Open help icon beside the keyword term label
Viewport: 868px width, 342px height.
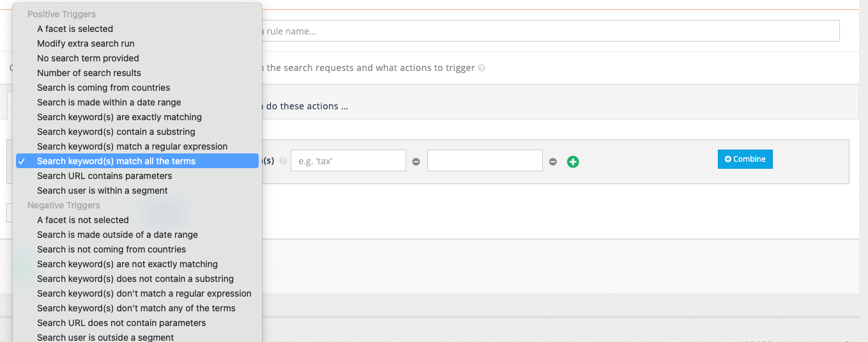[283, 161]
